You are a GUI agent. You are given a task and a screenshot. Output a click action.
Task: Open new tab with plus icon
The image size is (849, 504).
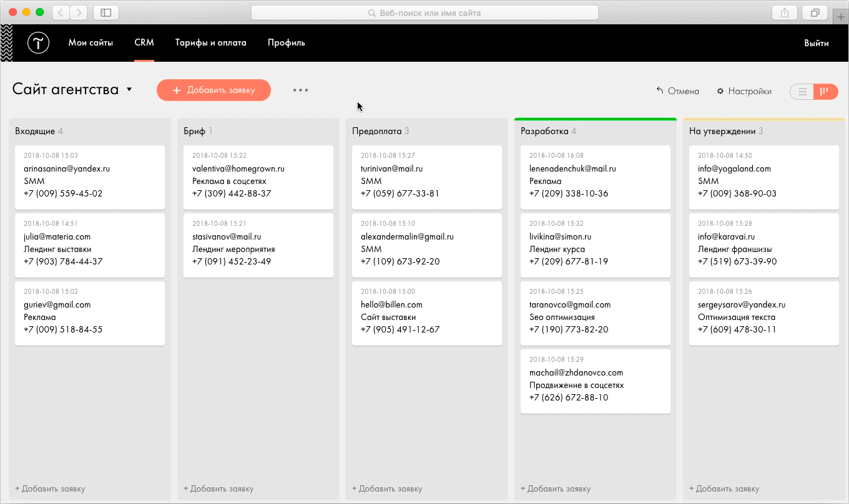tap(840, 16)
